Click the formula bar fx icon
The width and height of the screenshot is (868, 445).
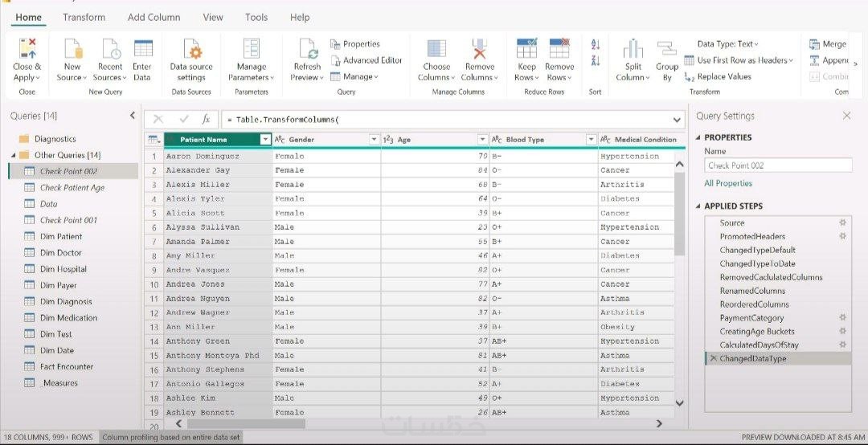click(x=206, y=119)
